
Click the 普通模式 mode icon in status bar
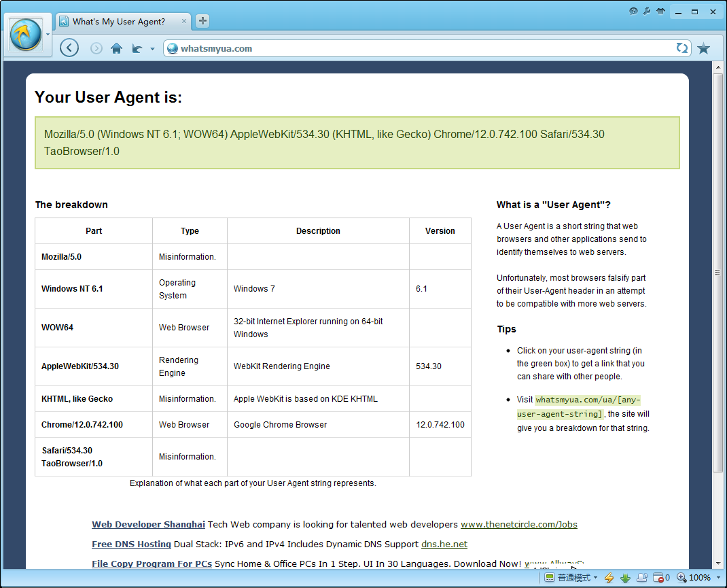[550, 578]
